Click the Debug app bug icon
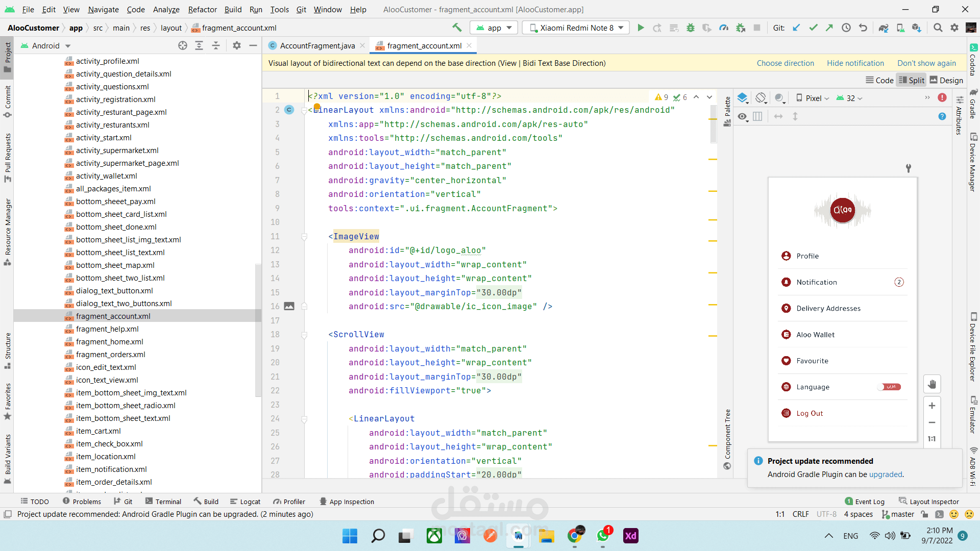The height and width of the screenshot is (551, 980). coord(690,28)
